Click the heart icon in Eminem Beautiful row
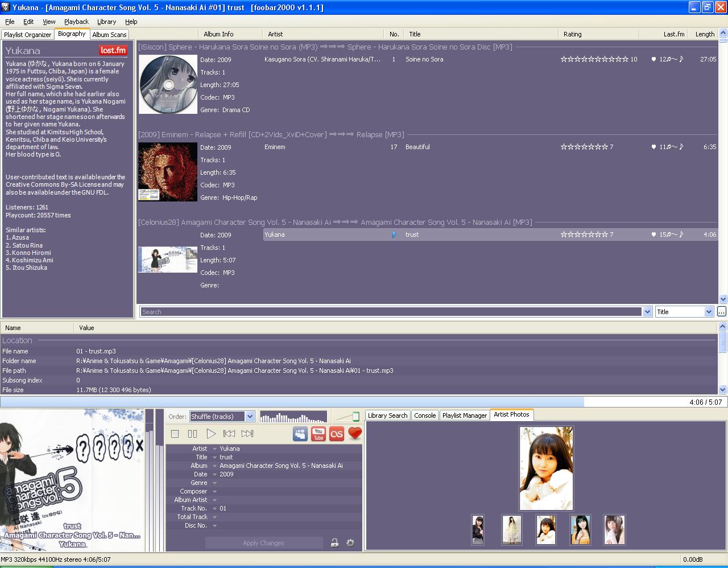The image size is (728, 568). point(653,147)
